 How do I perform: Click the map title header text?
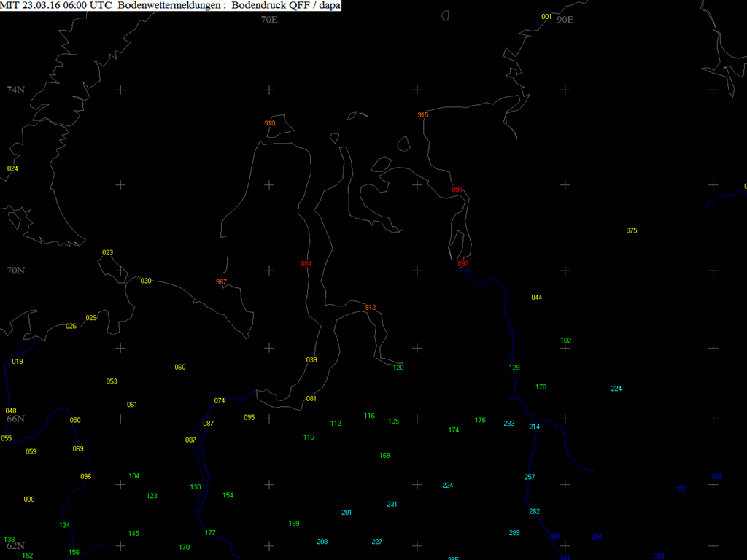170,6
